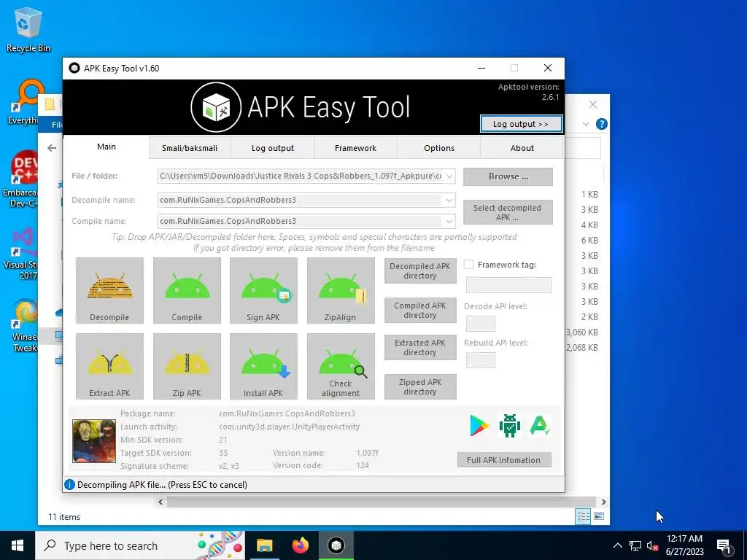
Task: Click the Extract APK icon button
Action: (109, 366)
